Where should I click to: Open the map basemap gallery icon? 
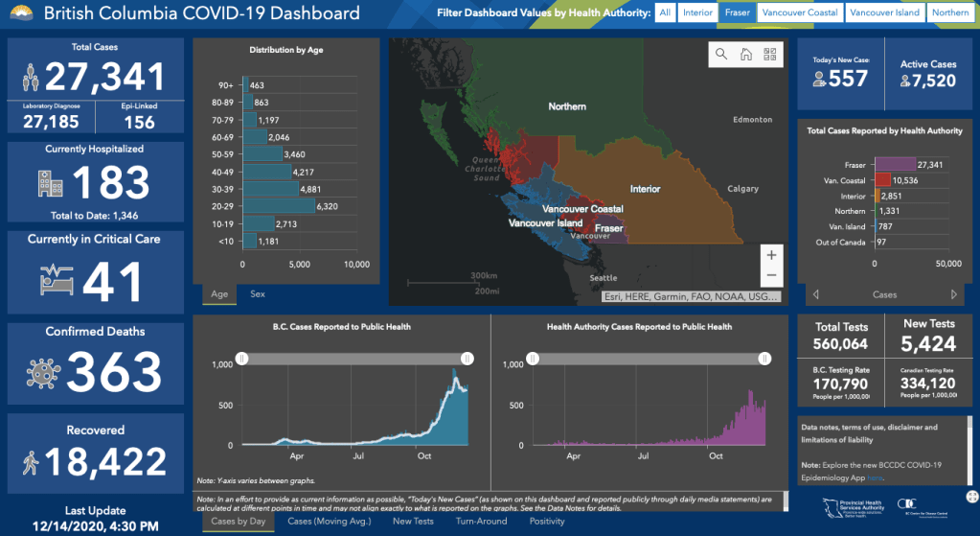pos(769,55)
